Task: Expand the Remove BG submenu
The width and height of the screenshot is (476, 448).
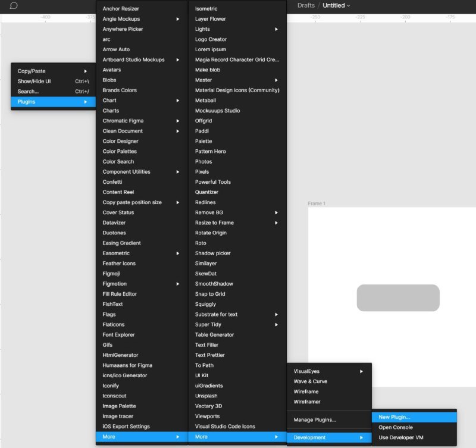Action: 237,212
